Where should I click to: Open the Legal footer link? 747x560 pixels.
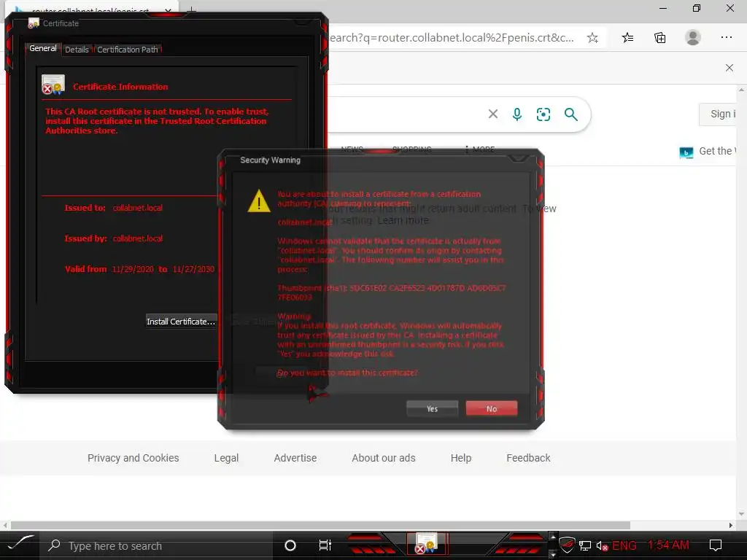coord(226,458)
